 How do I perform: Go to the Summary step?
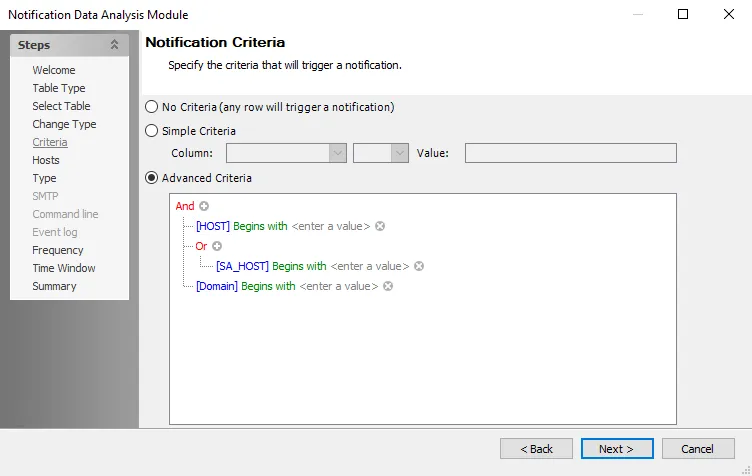pyautogui.click(x=54, y=286)
